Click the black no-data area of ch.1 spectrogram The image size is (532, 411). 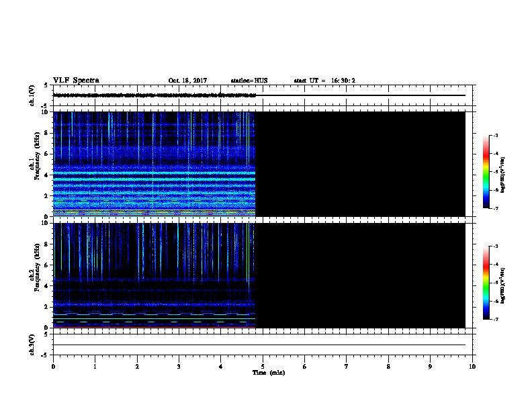(360, 164)
